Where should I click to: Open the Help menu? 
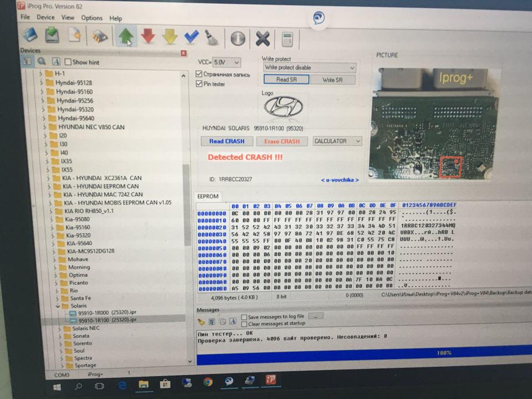(x=115, y=18)
